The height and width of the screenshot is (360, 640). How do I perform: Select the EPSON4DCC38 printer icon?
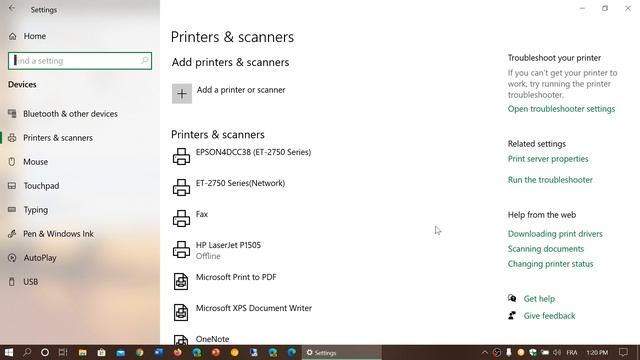point(181,156)
